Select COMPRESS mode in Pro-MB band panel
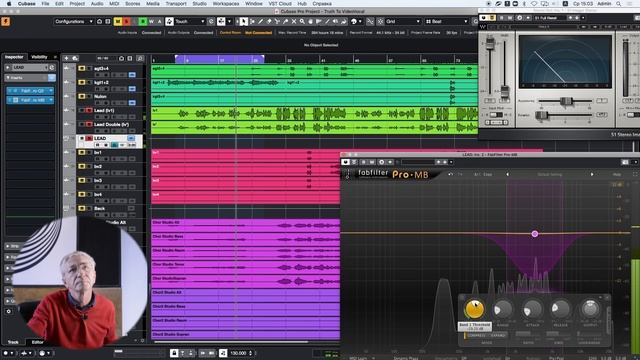 [476, 336]
